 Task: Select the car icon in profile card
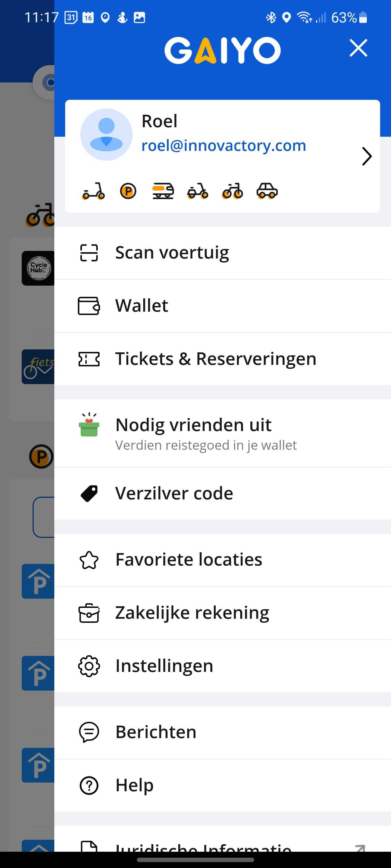coord(267,191)
